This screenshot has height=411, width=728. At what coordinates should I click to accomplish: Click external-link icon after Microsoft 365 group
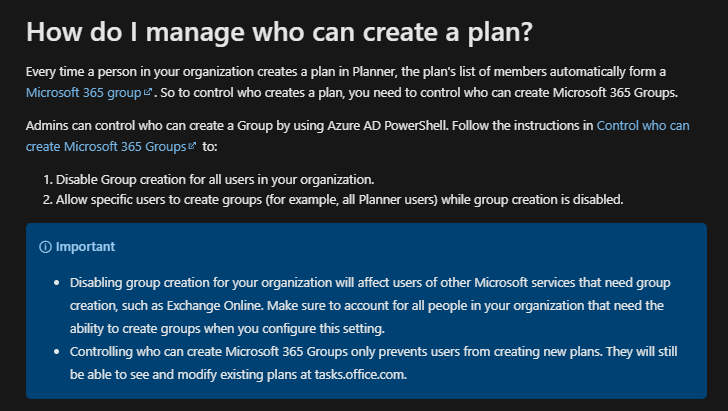click(x=148, y=92)
